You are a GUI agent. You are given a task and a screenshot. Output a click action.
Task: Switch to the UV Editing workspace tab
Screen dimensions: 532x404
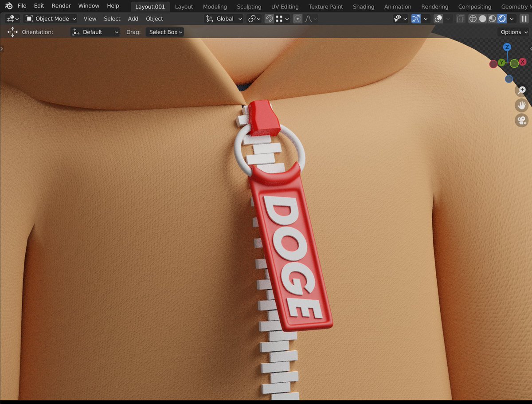(285, 7)
